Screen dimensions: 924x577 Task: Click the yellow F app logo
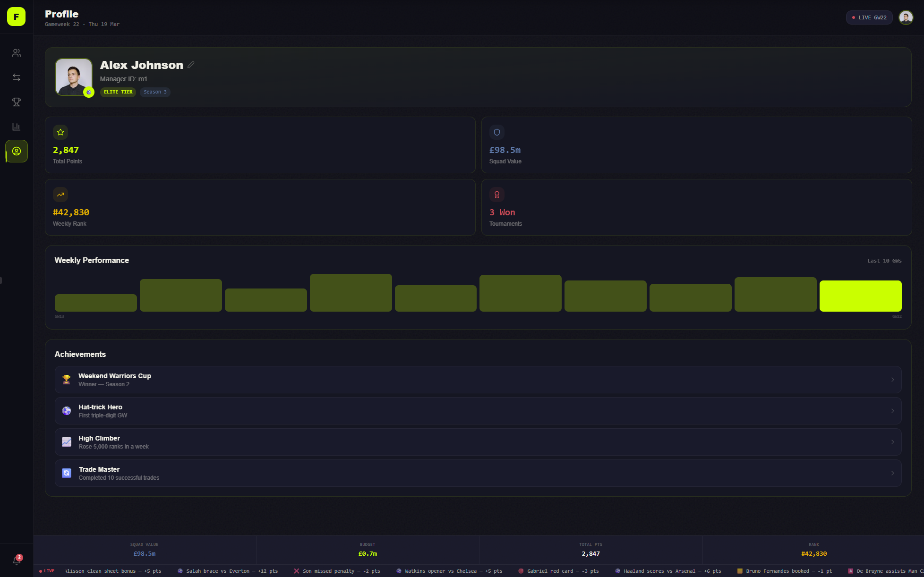[16, 17]
